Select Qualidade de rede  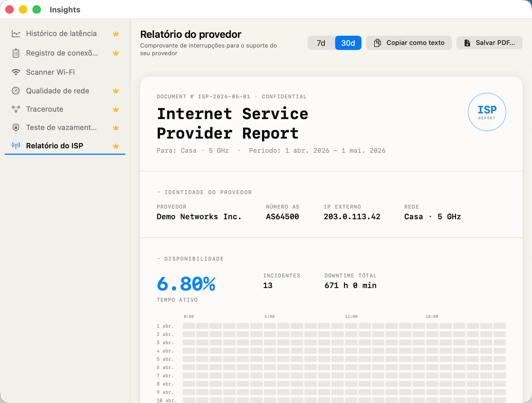pos(65,91)
